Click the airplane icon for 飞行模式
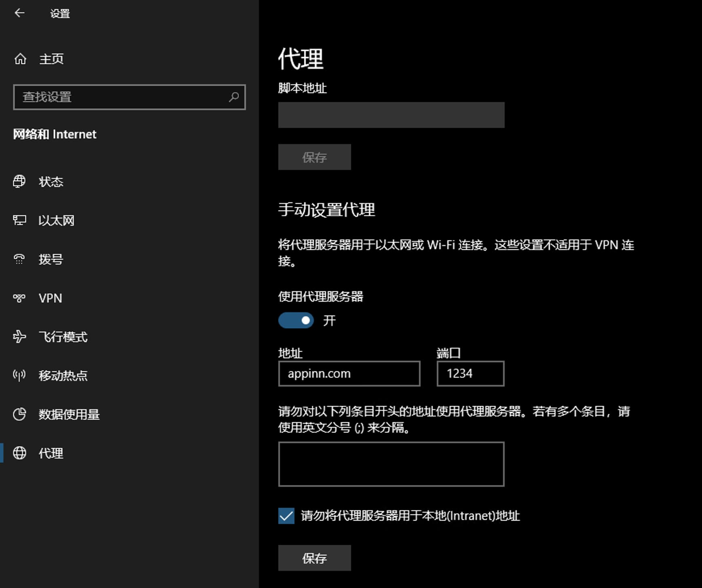Image resolution: width=702 pixels, height=588 pixels. pos(19,336)
